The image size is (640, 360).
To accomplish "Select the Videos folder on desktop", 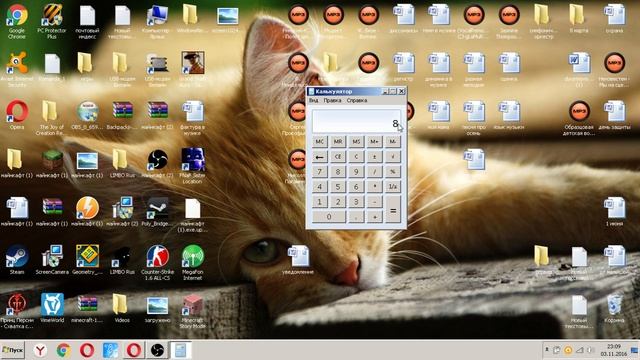I will pos(121,308).
